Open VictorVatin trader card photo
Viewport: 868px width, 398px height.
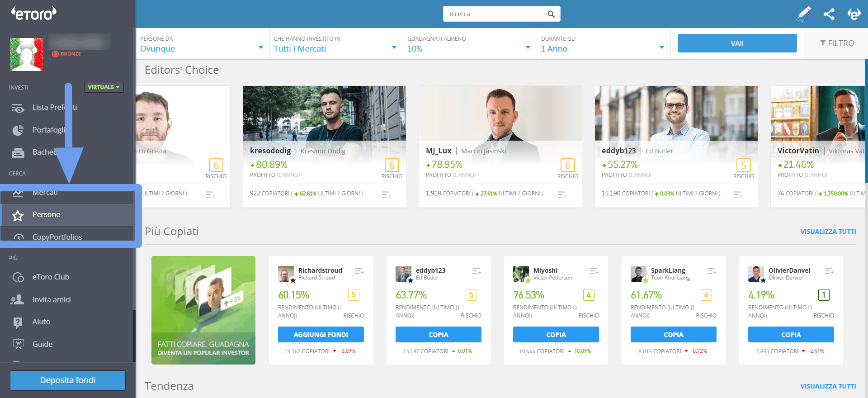(x=818, y=114)
